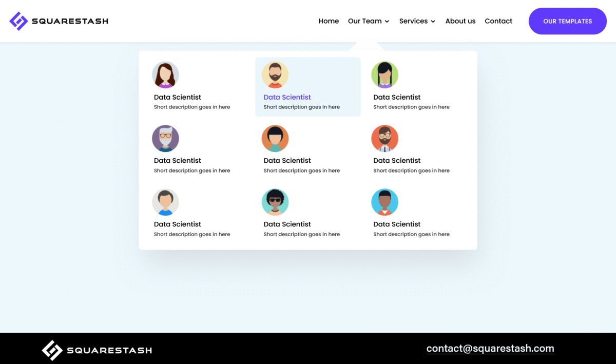Click the SquareStash logo in header
The image size is (616, 364).
click(x=59, y=21)
